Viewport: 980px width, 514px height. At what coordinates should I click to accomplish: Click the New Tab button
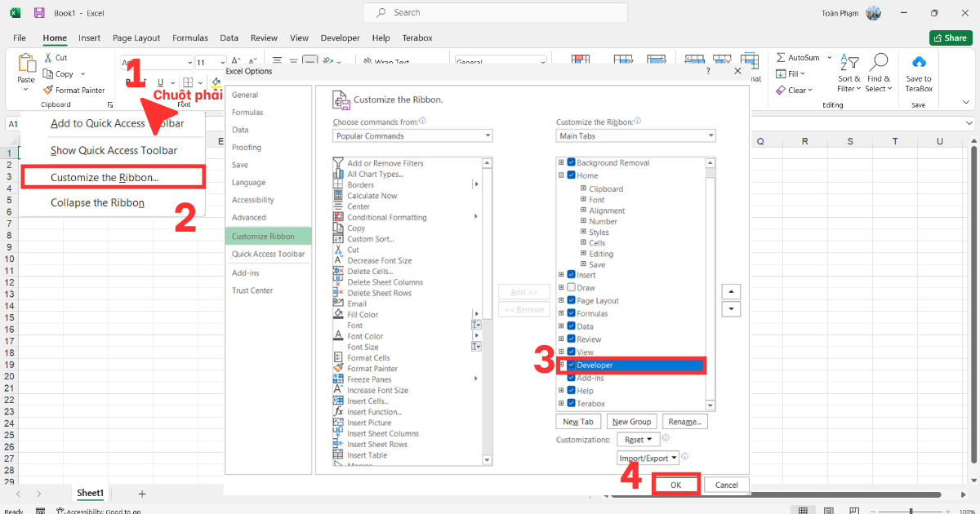578,421
